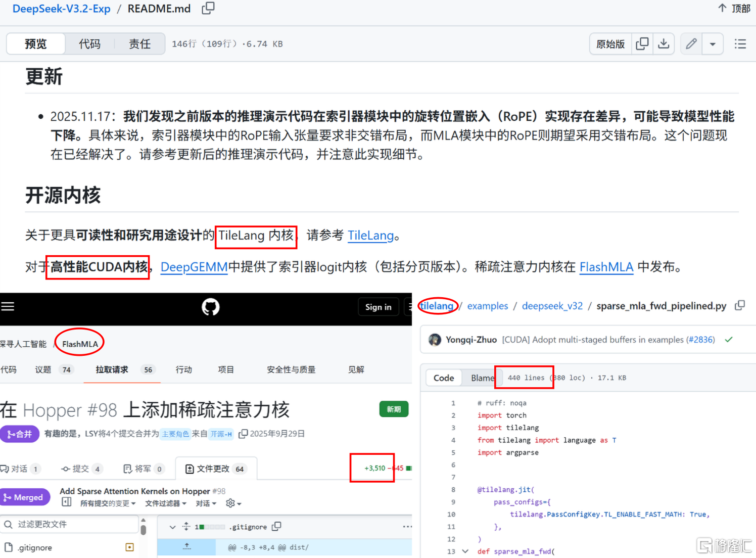The height and width of the screenshot is (558, 756).
Task: Focus the 过滤更改文件 filter field
Action: pyautogui.click(x=70, y=524)
